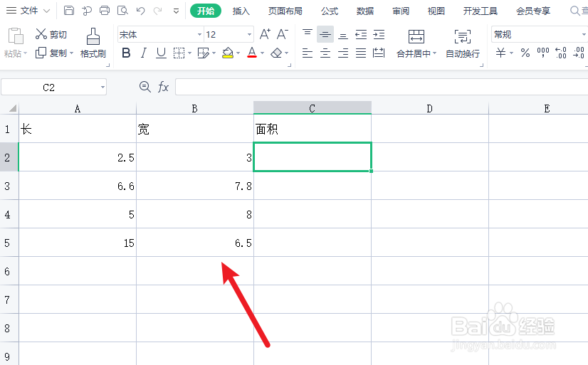Click the 格式刷 format painter
The image size is (588, 365).
(93, 43)
